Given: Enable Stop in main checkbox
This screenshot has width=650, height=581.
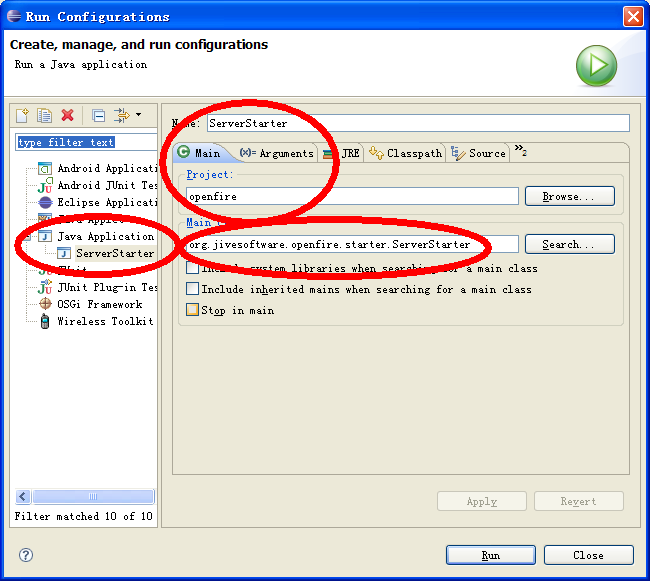Looking at the screenshot, I should [192, 310].
